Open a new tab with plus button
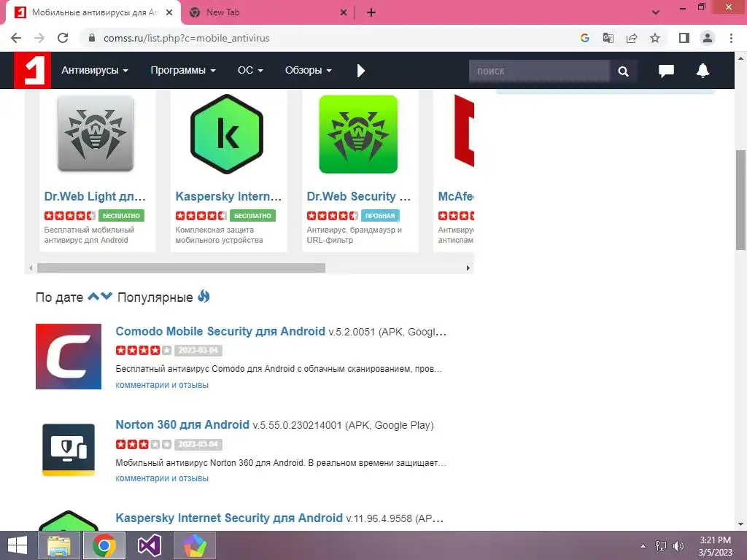Viewport: 747px width, 560px height. click(371, 13)
